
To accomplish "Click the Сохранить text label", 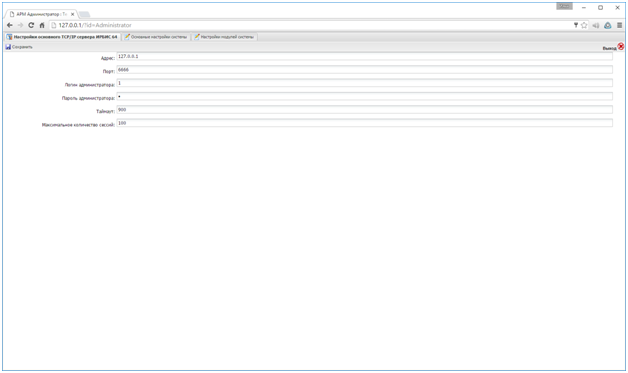I will [x=22, y=47].
